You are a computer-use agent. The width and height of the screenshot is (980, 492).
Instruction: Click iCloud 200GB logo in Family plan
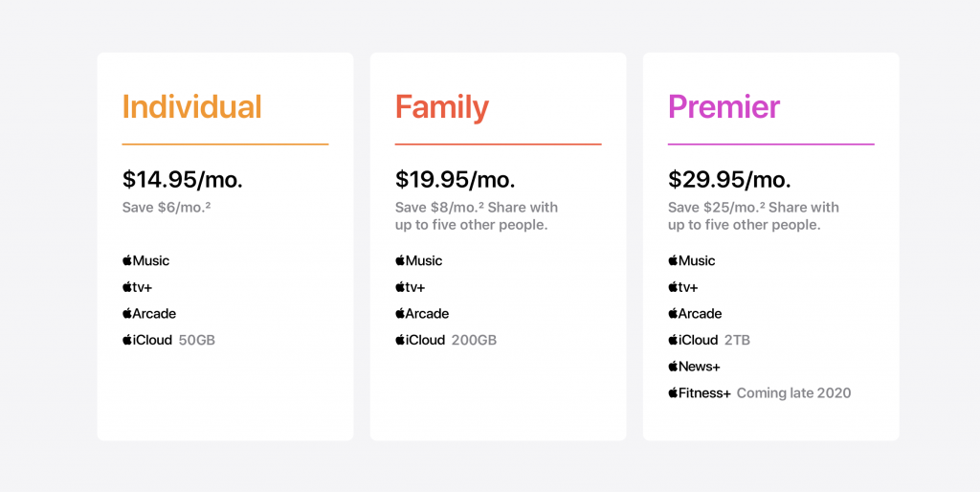point(420,340)
